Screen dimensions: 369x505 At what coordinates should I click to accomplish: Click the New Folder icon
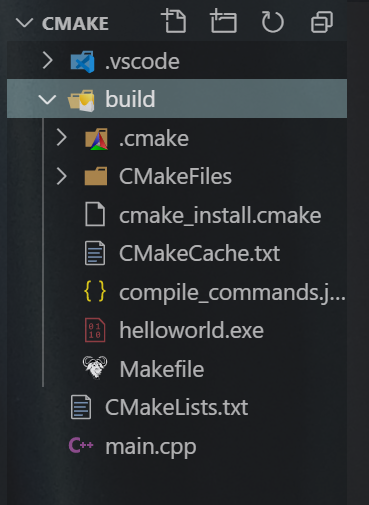point(223,22)
